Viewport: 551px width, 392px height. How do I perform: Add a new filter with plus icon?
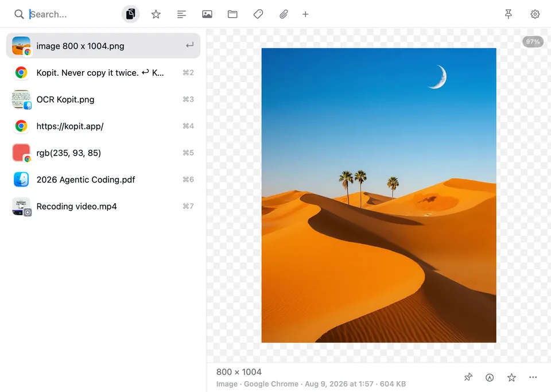point(305,14)
